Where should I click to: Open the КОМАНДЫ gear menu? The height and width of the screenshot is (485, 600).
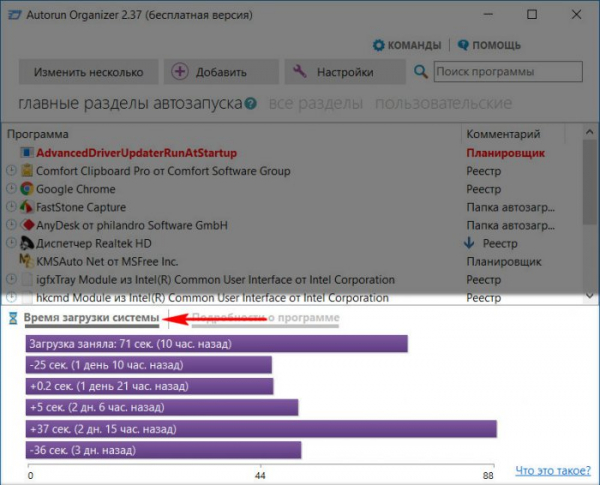click(407, 45)
